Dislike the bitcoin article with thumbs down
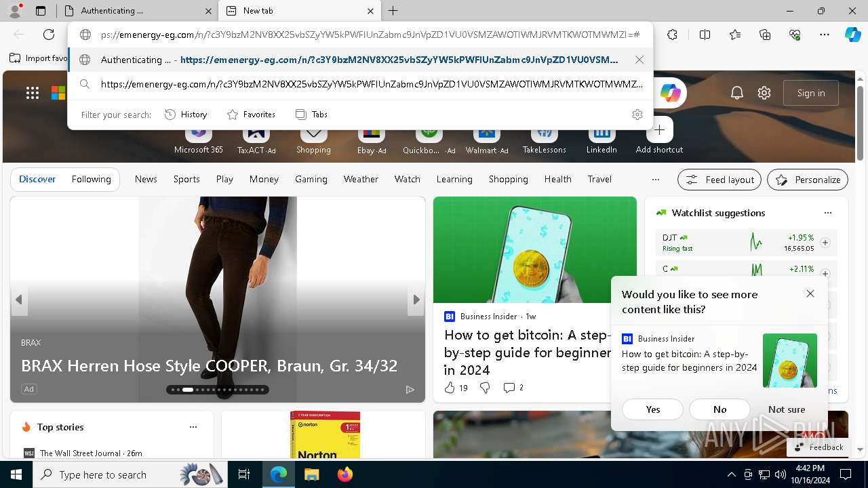Viewport: 868px width, 488px height. click(485, 388)
